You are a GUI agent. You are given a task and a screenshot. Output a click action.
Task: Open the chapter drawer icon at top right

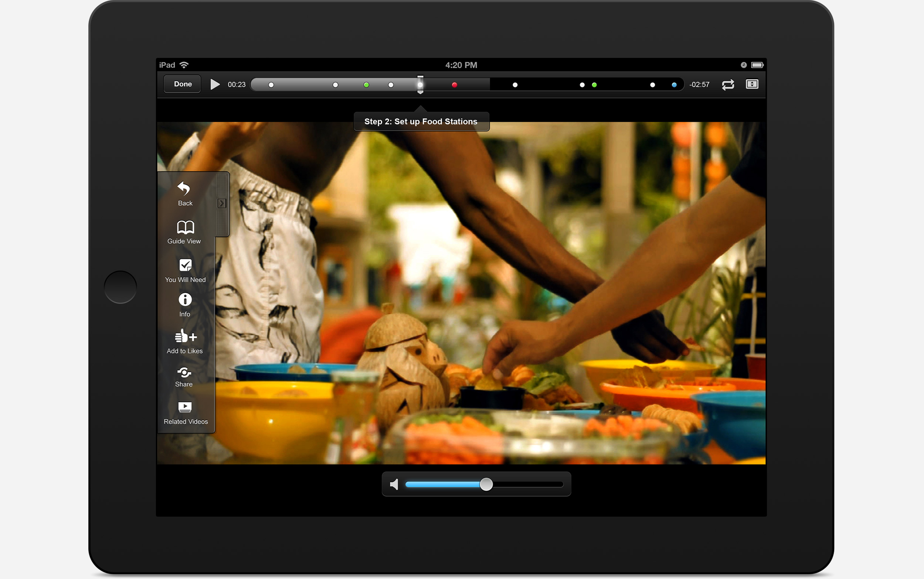pyautogui.click(x=752, y=84)
